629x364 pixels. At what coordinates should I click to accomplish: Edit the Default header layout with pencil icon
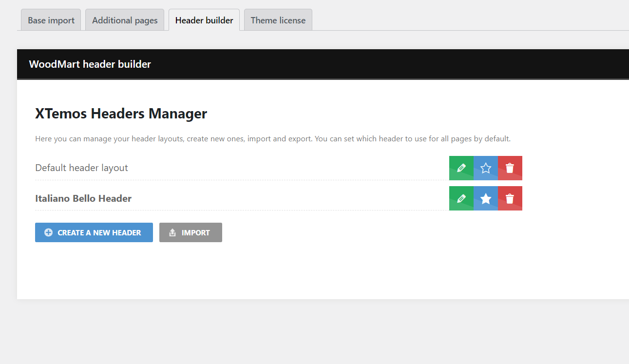click(461, 168)
